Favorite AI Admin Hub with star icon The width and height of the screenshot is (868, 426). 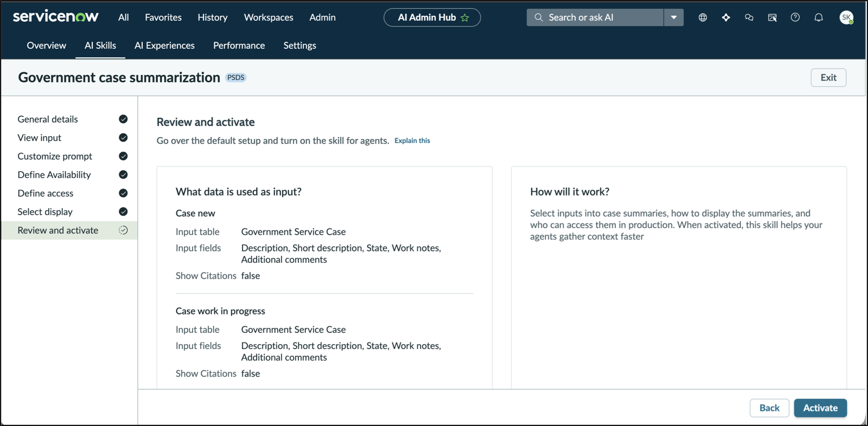point(465,17)
